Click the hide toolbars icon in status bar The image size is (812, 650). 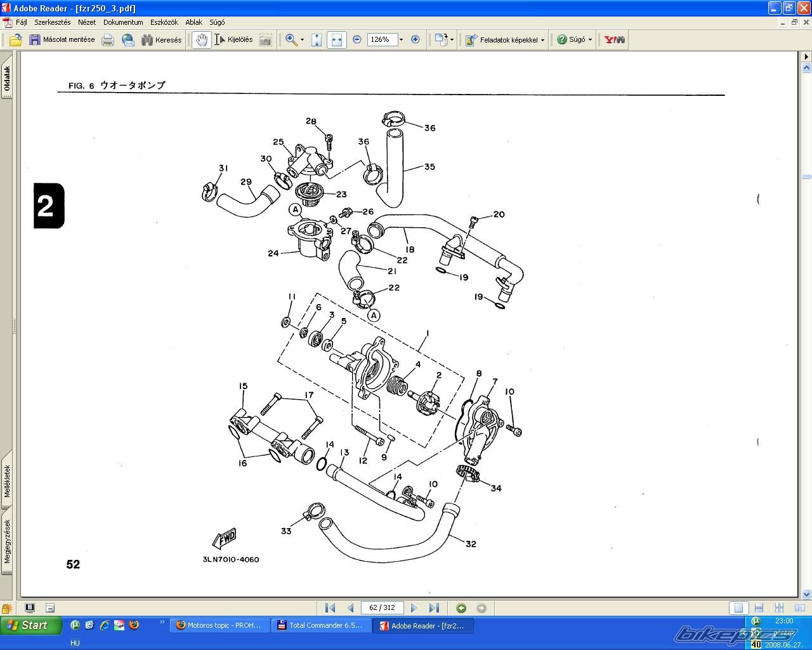tap(50, 608)
